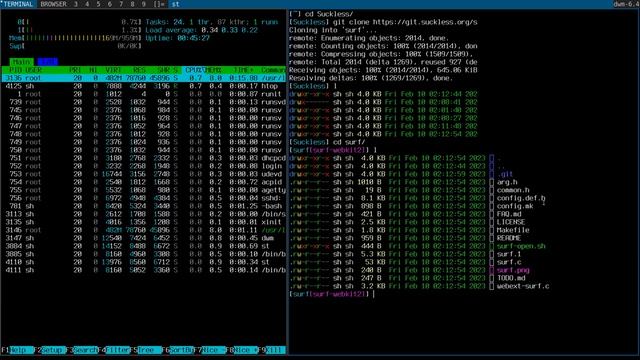
Task: Click the image icon beside surf.png
Action: pyautogui.click(x=491, y=270)
